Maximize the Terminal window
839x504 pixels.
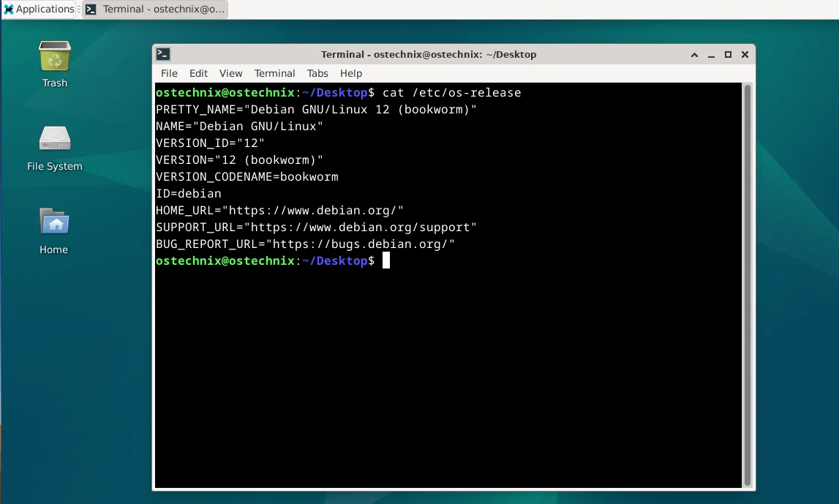tap(729, 55)
